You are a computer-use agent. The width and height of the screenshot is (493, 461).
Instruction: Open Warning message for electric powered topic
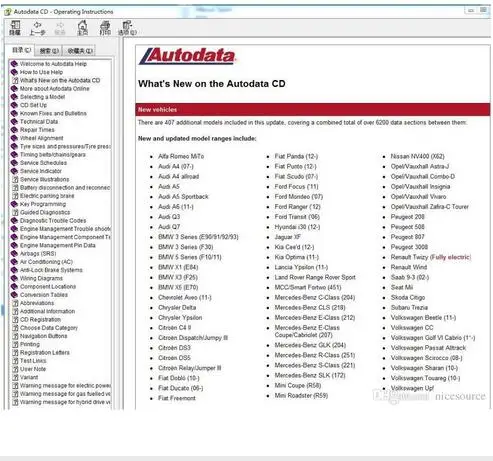pyautogui.click(x=65, y=386)
